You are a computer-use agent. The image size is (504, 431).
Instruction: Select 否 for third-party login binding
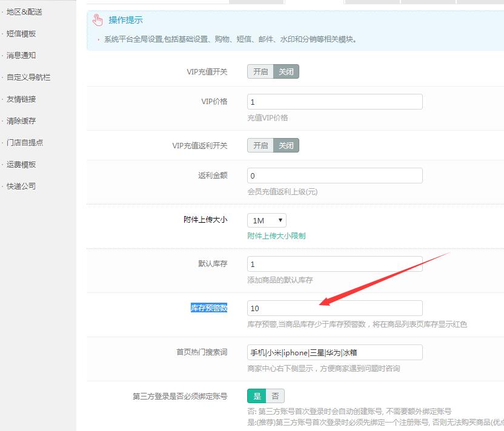click(x=275, y=396)
